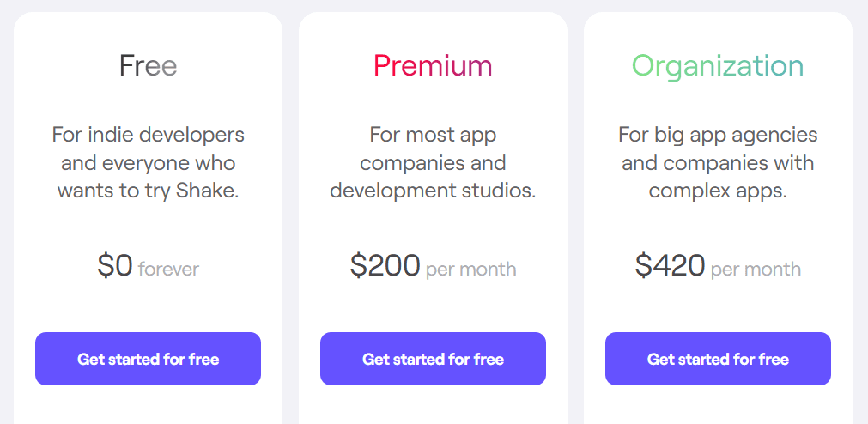Select the Premium plan heading
Screen dimensions: 868x424
[433, 66]
